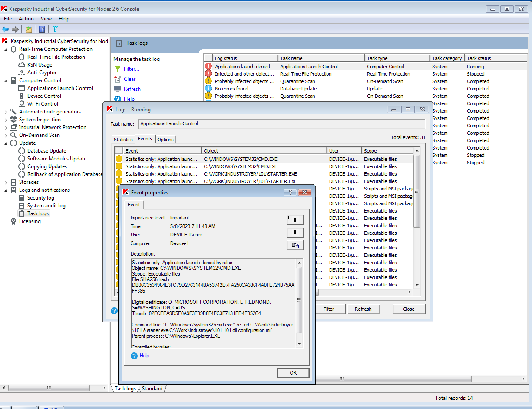
Task: Open the Action menu
Action: click(26, 19)
